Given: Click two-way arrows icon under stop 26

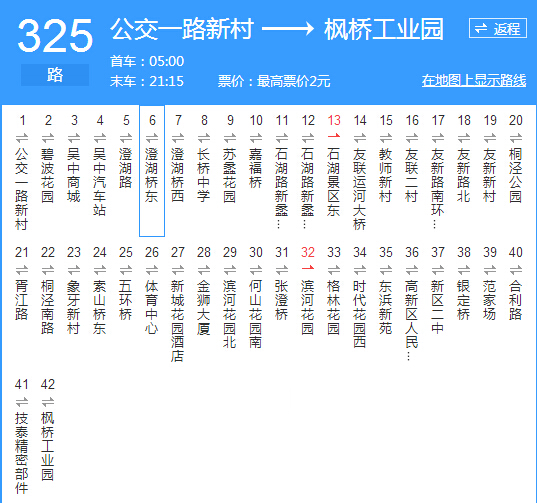Looking at the screenshot, I should click(x=152, y=270).
